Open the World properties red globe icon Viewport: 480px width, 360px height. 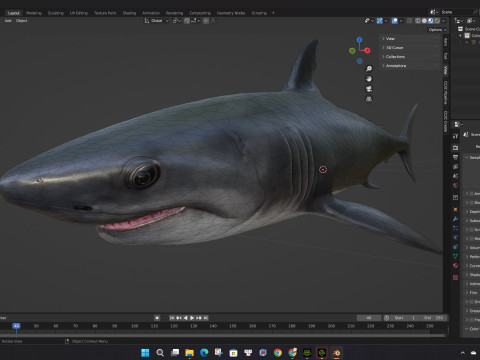click(455, 185)
